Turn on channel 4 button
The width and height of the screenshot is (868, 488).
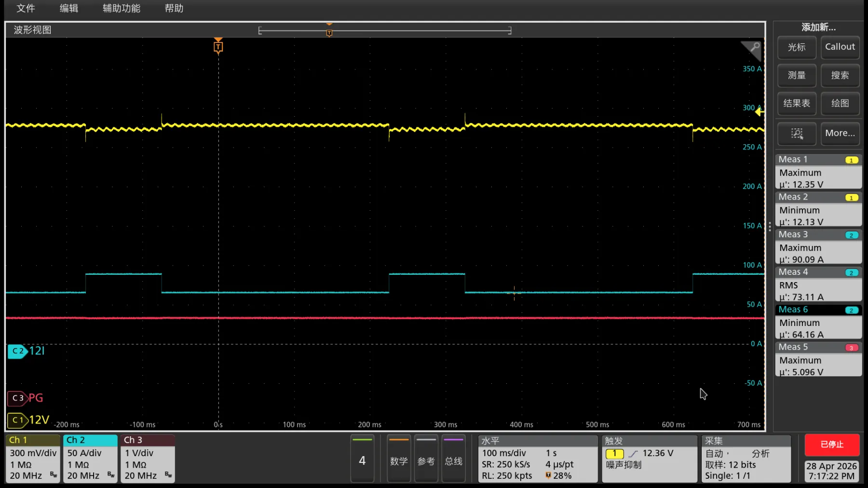tap(362, 460)
